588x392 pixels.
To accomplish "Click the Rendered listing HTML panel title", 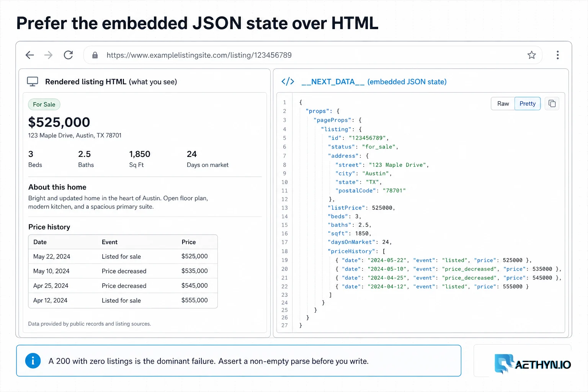I will coord(111,82).
